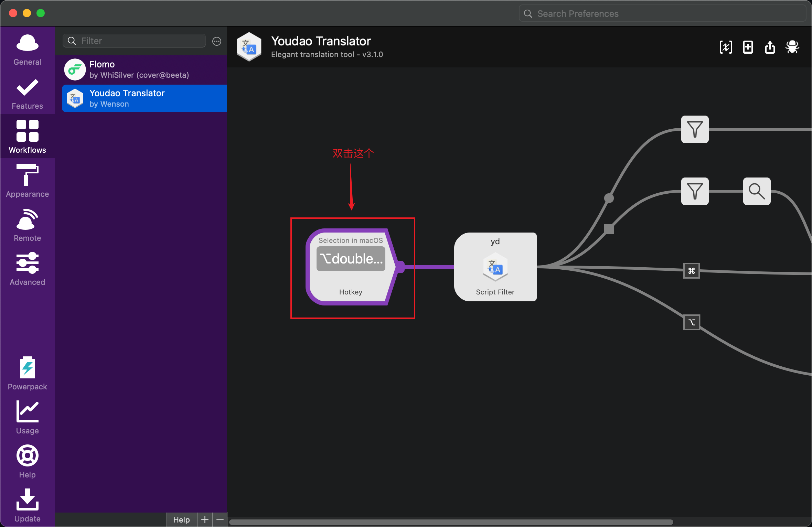Select the yd Script Filter node

point(495,267)
